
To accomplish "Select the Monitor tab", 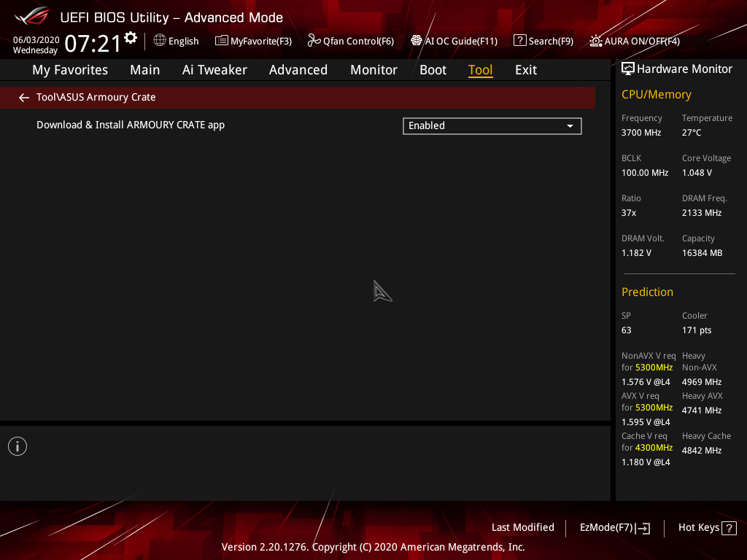I will [373, 69].
